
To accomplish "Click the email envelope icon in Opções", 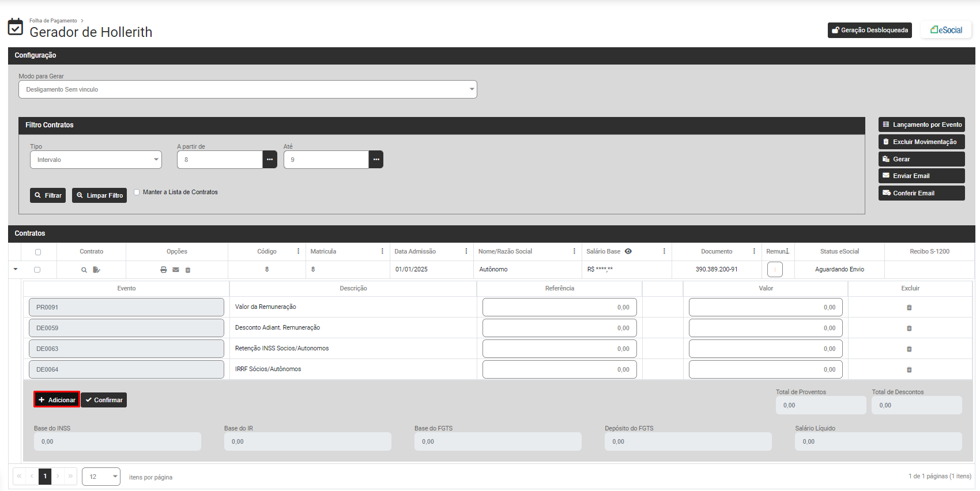I will pos(176,270).
